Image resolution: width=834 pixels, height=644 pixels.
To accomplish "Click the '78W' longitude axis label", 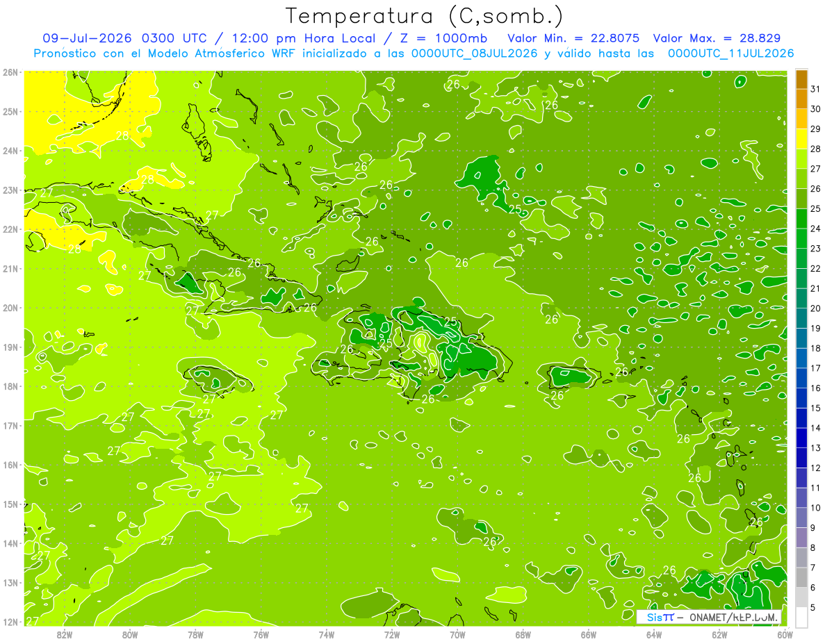I will pos(195,634).
